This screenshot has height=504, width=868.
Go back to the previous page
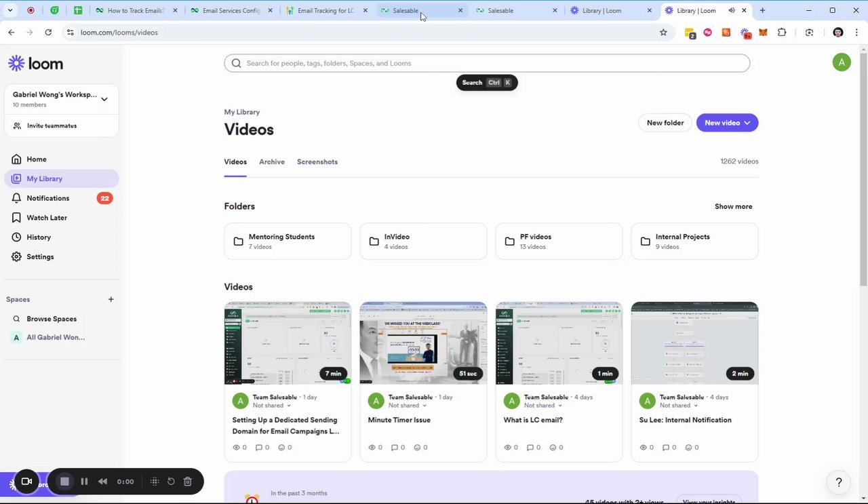point(12,33)
